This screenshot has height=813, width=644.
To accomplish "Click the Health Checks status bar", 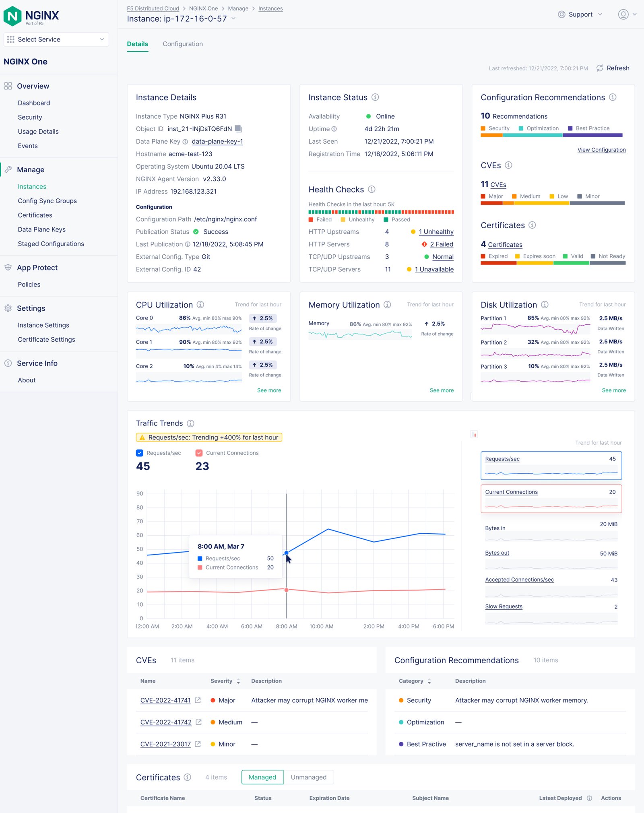I will click(x=381, y=212).
